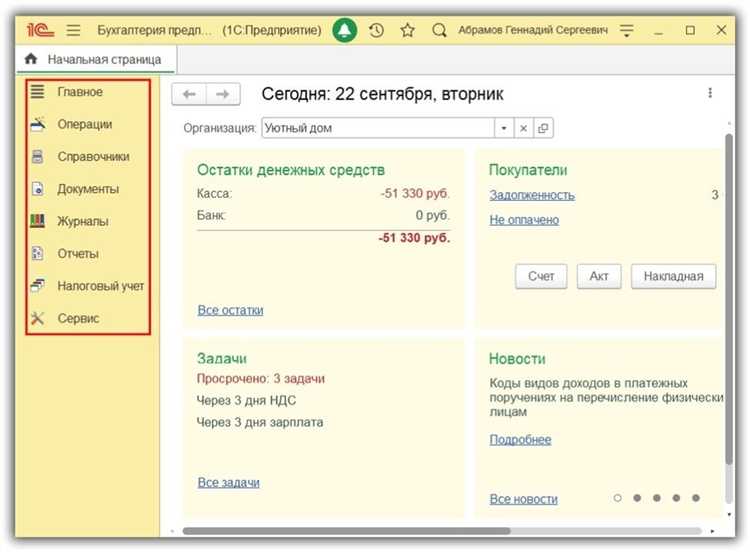Click the Сервис tools icon in sidebar
This screenshot has height=552, width=750.
pyautogui.click(x=38, y=318)
